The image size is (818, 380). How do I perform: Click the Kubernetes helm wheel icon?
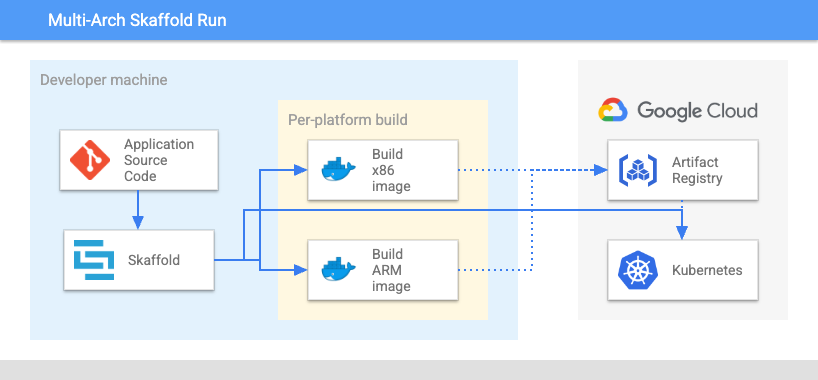pyautogui.click(x=637, y=270)
